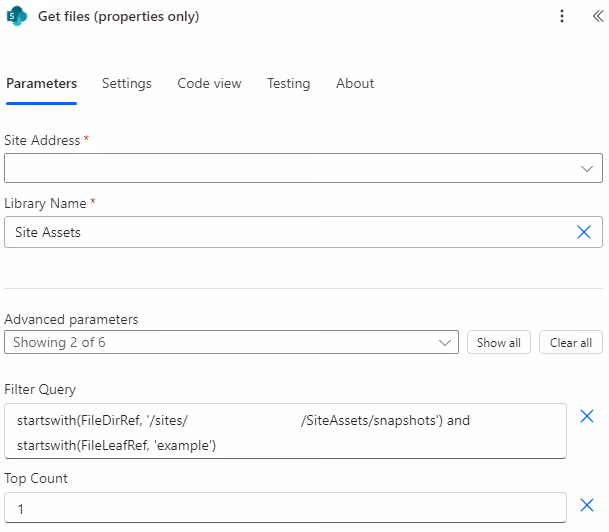
Task: Click the 'Site Address' label
Action: coord(42,140)
